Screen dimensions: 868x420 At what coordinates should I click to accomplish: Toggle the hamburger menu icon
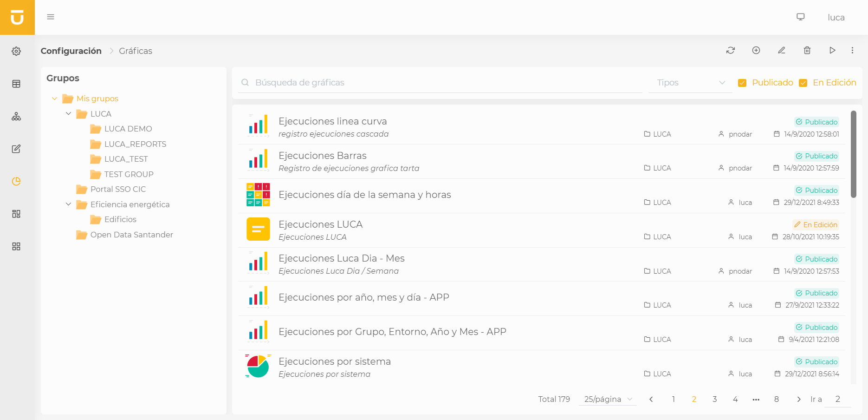[51, 17]
